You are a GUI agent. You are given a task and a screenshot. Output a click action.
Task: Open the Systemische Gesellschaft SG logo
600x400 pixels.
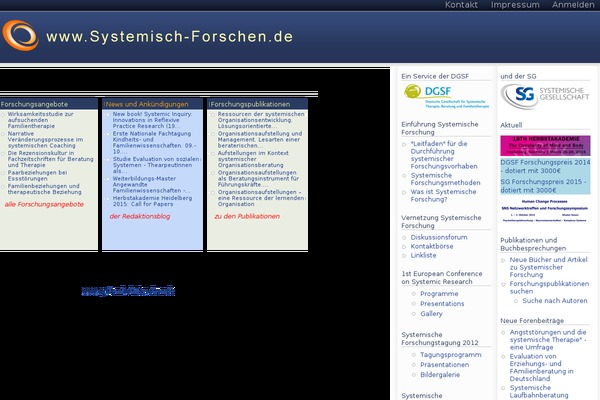point(545,96)
